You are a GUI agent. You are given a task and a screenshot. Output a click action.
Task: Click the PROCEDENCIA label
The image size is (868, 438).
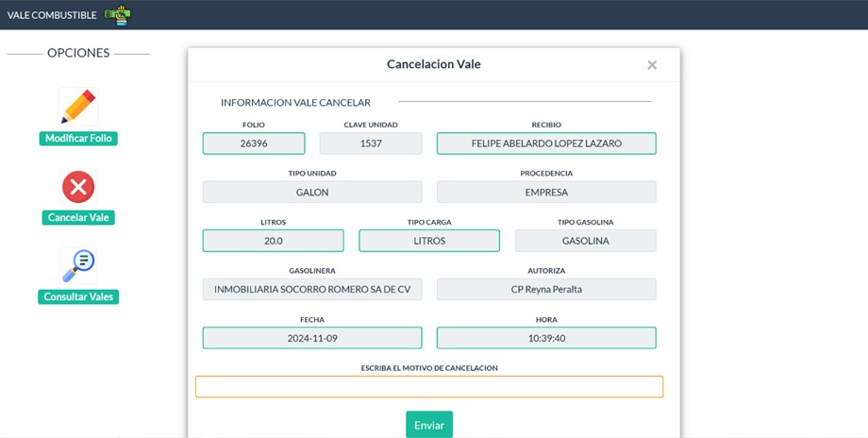546,174
